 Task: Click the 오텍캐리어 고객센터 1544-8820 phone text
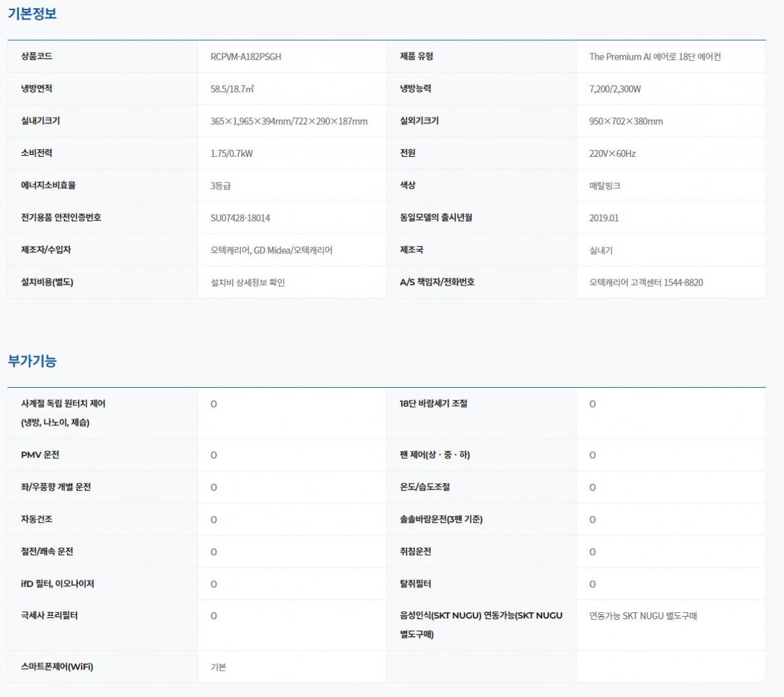[646, 282]
